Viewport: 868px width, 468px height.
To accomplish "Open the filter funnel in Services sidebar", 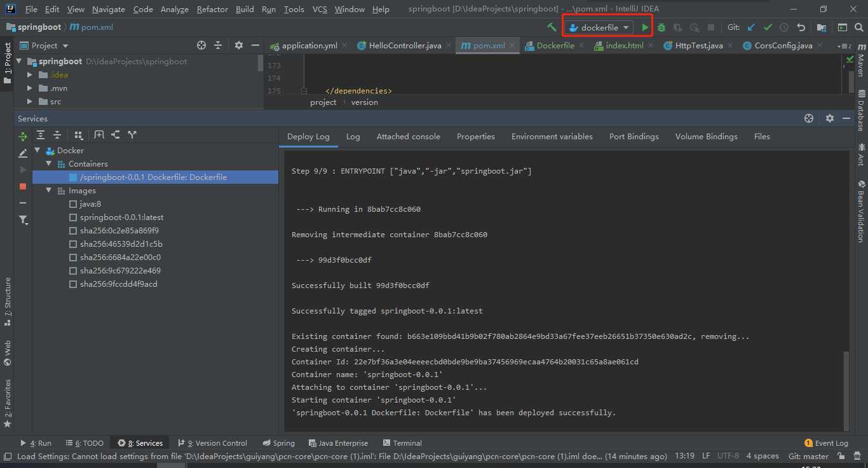I will tap(23, 220).
